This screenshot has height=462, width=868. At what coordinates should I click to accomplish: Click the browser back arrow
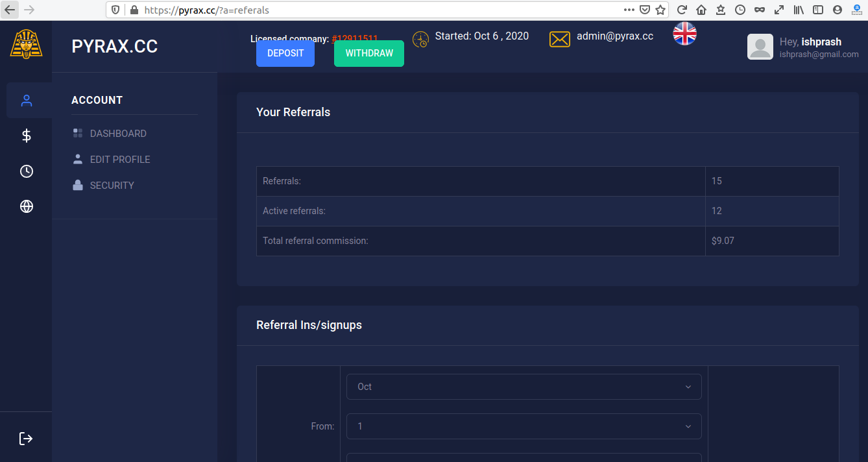10,10
